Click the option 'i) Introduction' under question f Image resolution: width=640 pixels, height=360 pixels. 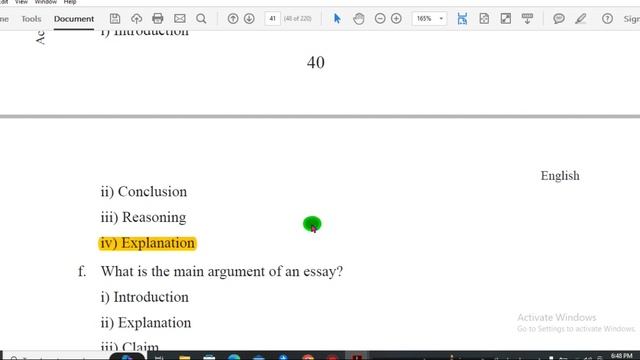point(144,297)
